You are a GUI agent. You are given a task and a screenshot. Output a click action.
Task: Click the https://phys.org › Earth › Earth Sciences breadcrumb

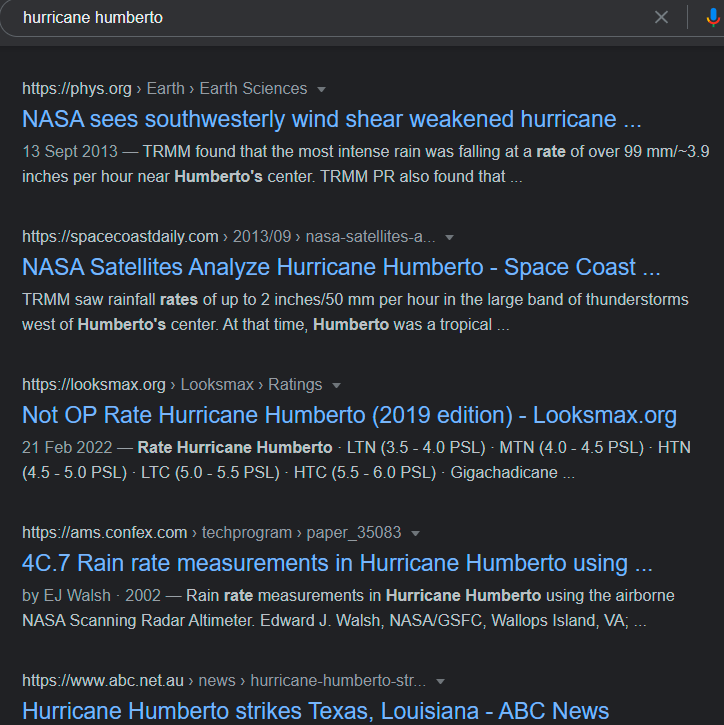pyautogui.click(x=165, y=88)
